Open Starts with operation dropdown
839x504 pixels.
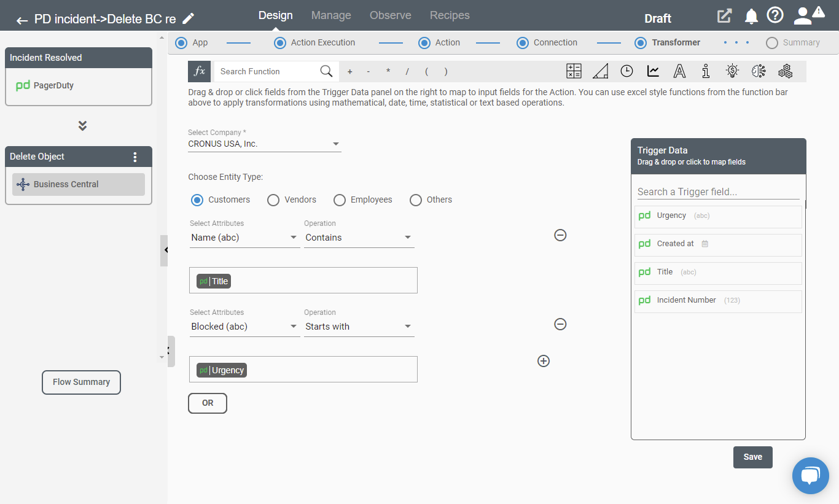tap(359, 327)
